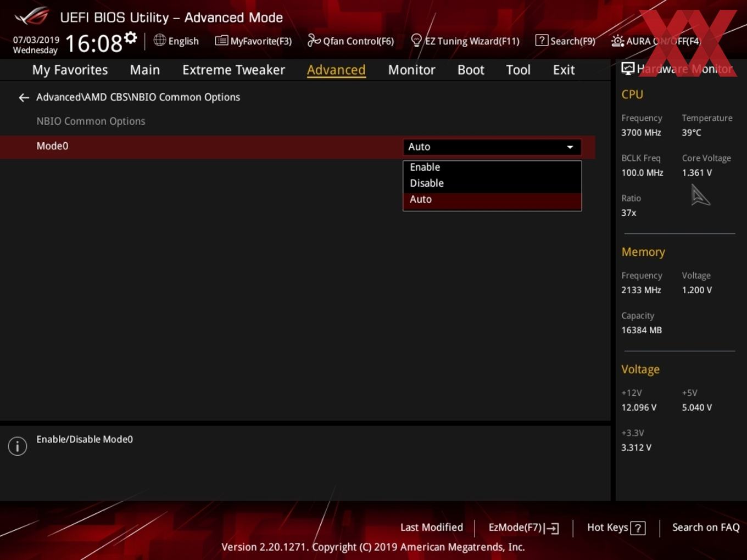Click the 07/03/2019 date display

coord(36,40)
